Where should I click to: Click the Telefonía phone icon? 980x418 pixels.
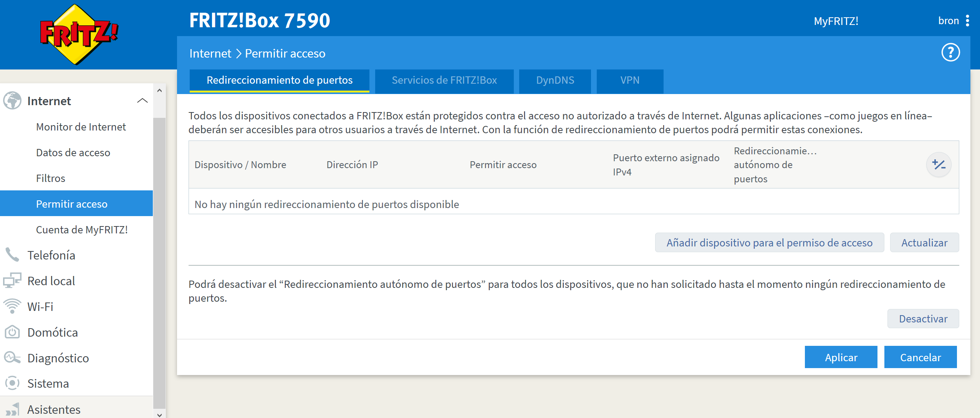[12, 255]
